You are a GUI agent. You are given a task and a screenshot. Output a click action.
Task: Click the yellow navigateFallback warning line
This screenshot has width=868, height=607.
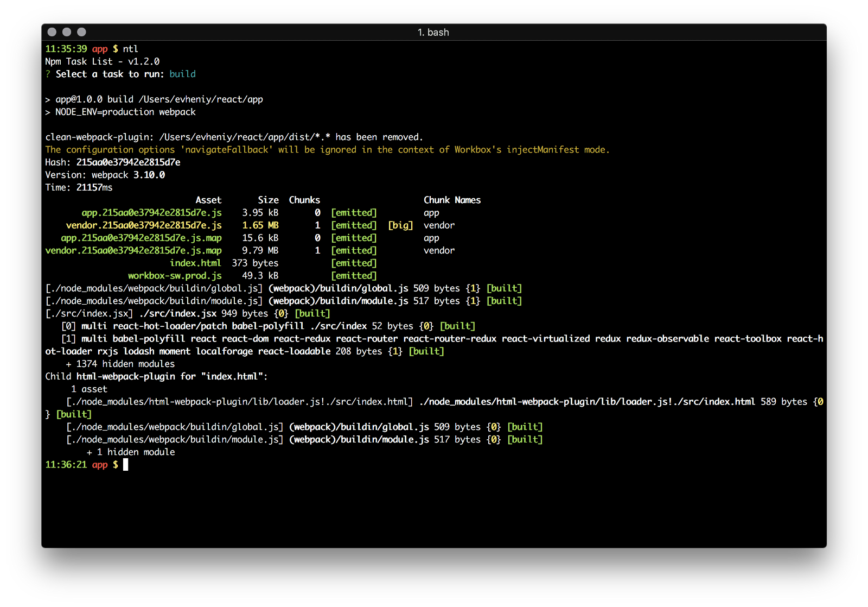pos(327,150)
